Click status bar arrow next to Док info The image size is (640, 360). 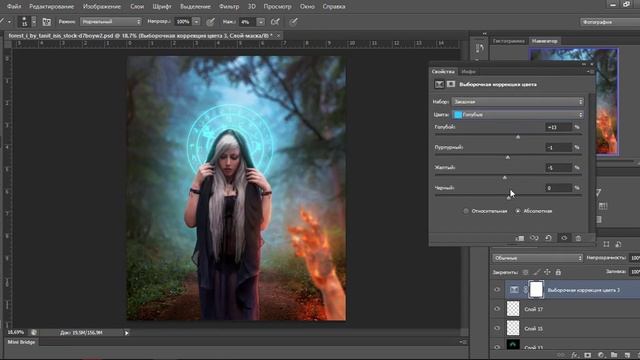(x=127, y=333)
